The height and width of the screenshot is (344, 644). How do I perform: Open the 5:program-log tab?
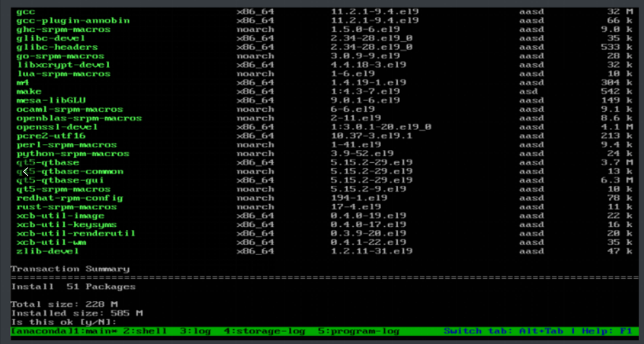pyautogui.click(x=358, y=331)
